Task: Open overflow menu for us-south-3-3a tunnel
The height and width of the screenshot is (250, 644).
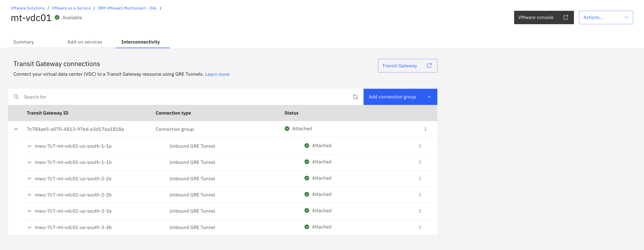Action: (x=420, y=211)
